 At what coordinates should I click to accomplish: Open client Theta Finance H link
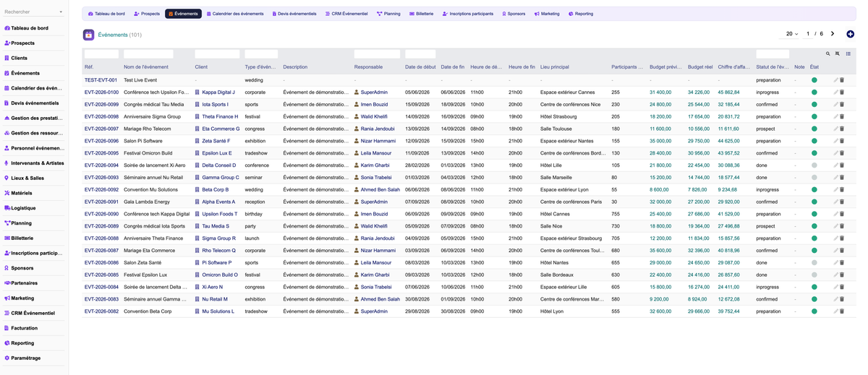220,117
